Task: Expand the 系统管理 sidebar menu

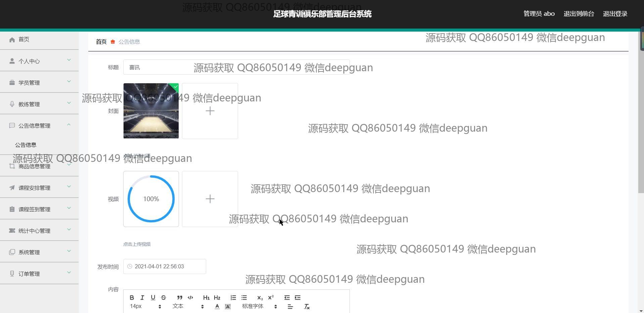Action: coord(39,252)
